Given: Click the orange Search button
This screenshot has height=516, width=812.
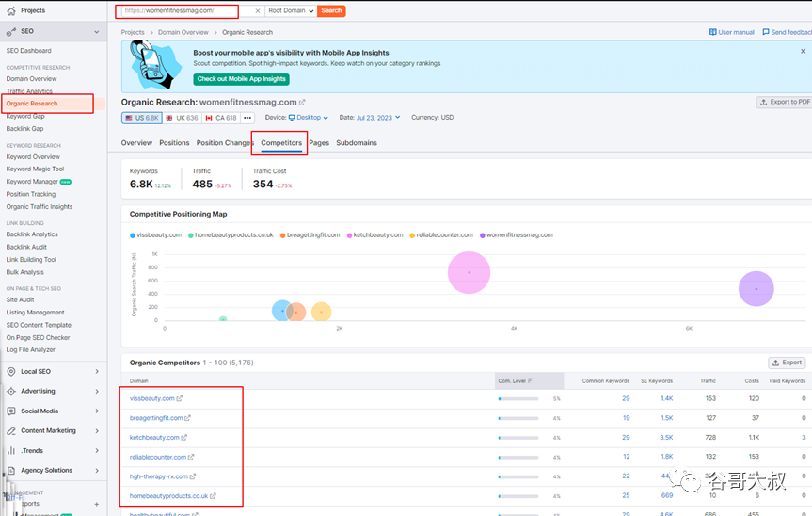Looking at the screenshot, I should (x=331, y=11).
